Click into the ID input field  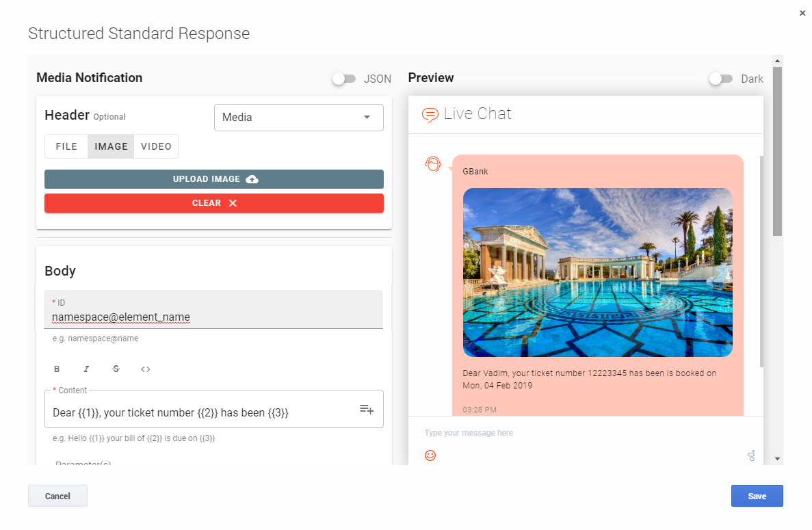213,317
